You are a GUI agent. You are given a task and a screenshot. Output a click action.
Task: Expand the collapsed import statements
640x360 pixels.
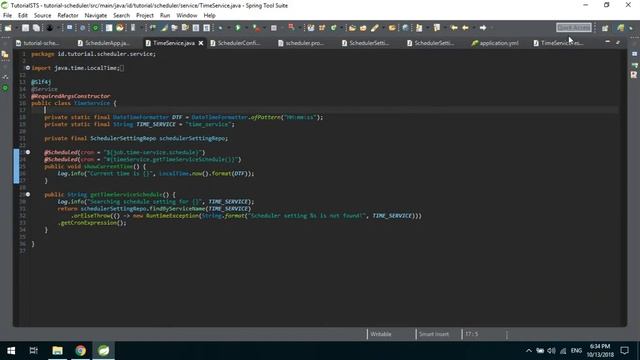(x=28, y=68)
